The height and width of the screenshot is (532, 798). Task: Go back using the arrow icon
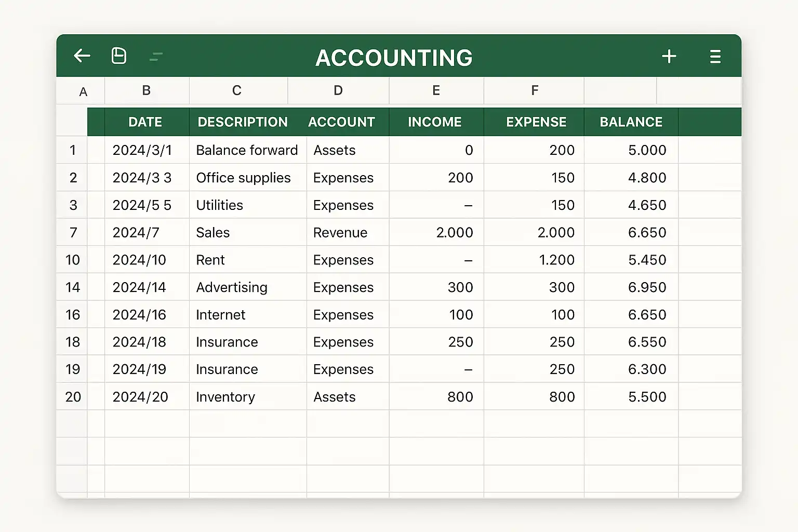click(x=82, y=56)
